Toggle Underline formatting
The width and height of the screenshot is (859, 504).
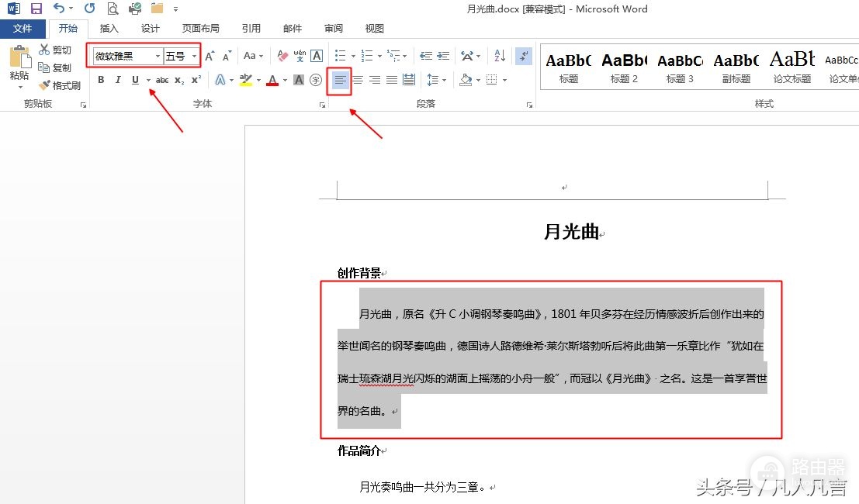(135, 80)
